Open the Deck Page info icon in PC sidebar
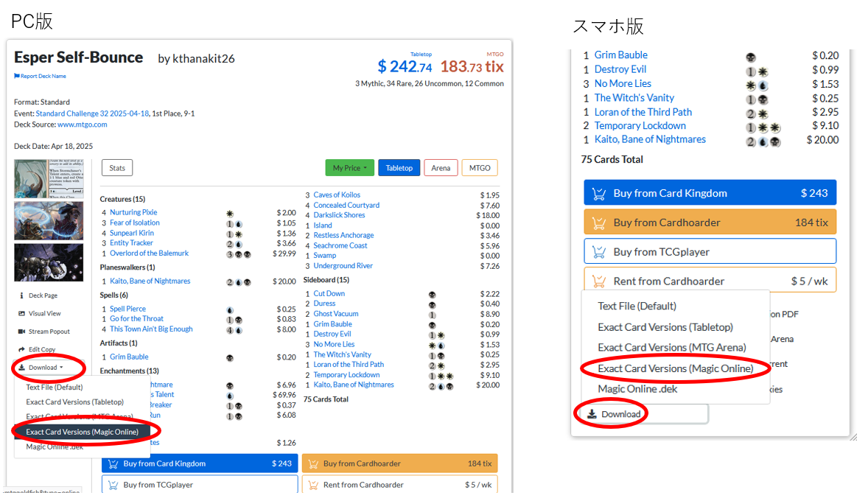The width and height of the screenshot is (868, 501). point(21,295)
